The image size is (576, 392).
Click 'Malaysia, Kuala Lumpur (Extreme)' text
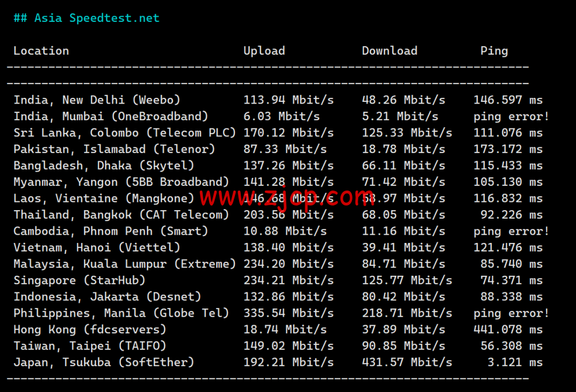pyautogui.click(x=124, y=264)
